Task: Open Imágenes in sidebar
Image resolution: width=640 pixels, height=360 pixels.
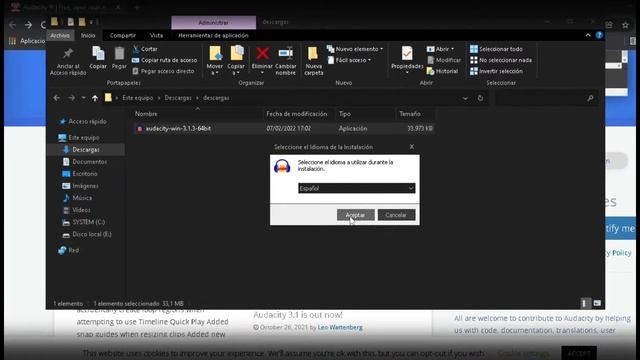Action: click(x=80, y=186)
